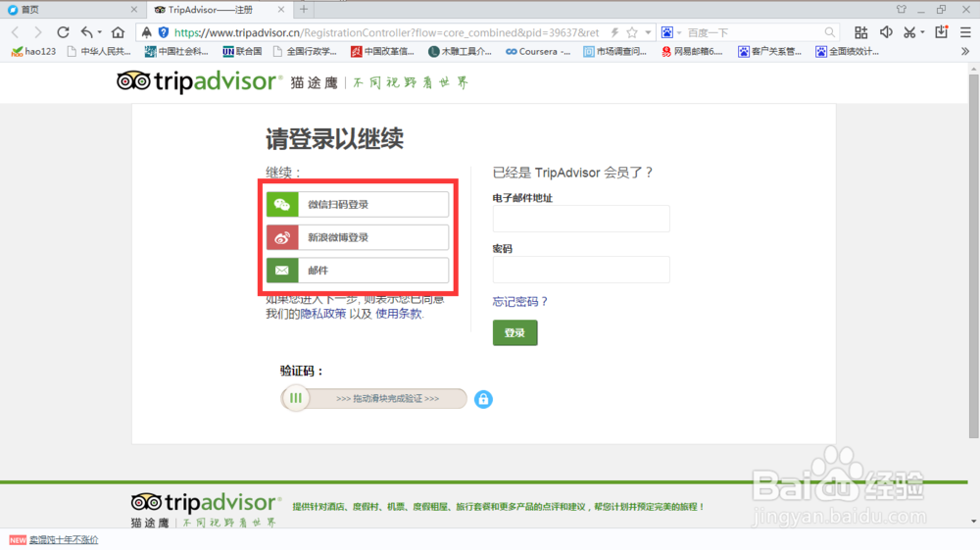Click the skin shirt icon in title bar
This screenshot has width=980, height=550.
pos(902,10)
